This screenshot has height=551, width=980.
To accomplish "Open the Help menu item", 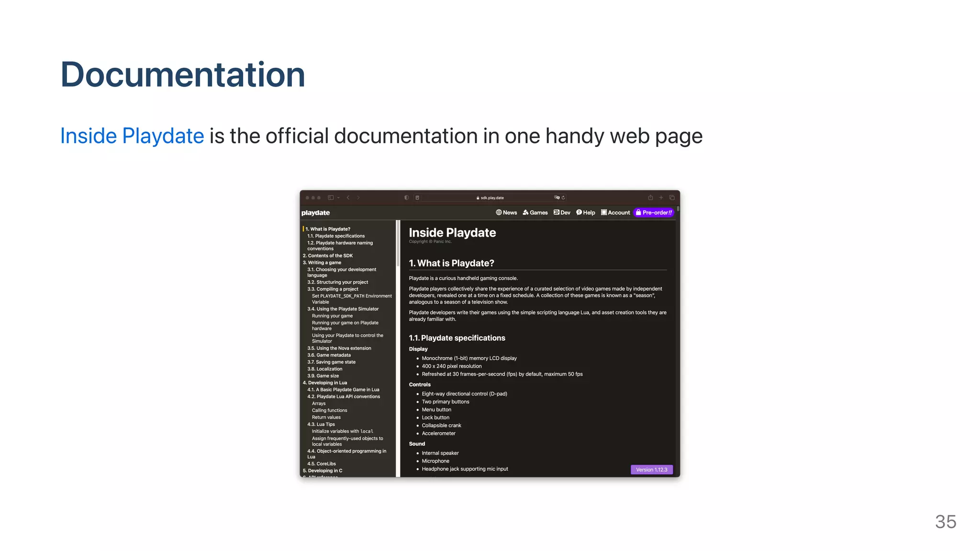I will click(x=586, y=213).
